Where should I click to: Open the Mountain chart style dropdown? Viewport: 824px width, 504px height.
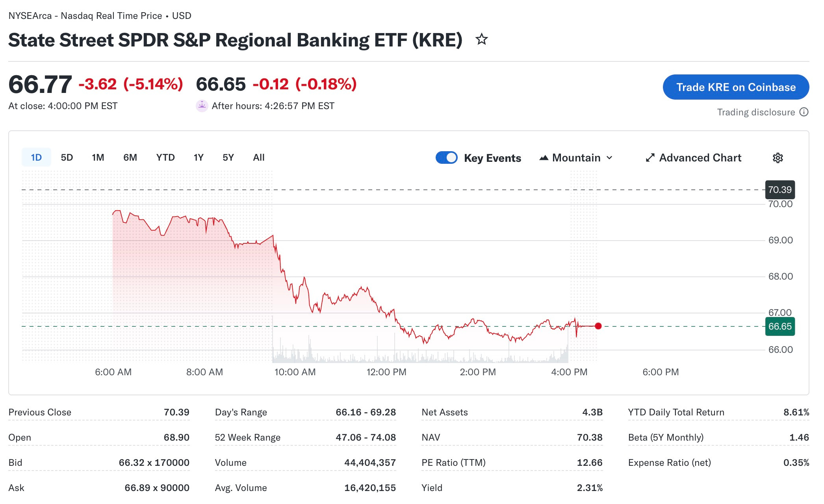[576, 157]
